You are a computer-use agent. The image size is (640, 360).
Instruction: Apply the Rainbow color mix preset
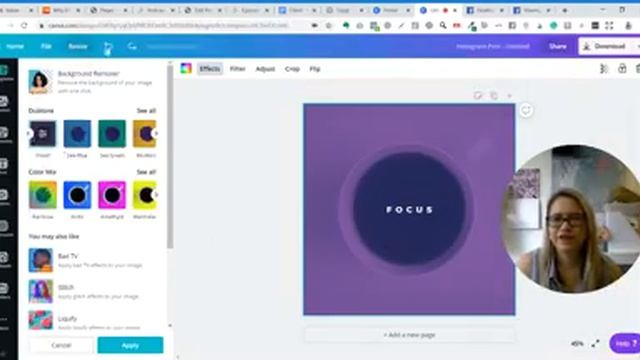point(42,195)
